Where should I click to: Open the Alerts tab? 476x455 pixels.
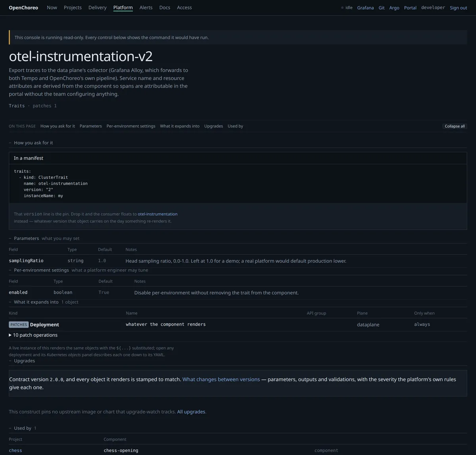pos(146,8)
